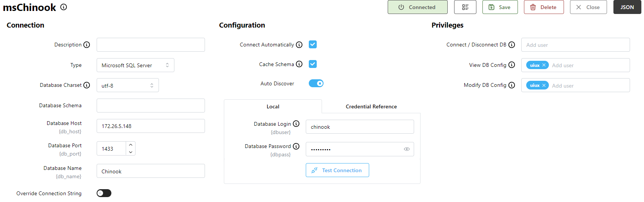Viewport: 644px width, 202px height.
Task: Open the Type dropdown (Microsoft SQL Server)
Action: (135, 65)
